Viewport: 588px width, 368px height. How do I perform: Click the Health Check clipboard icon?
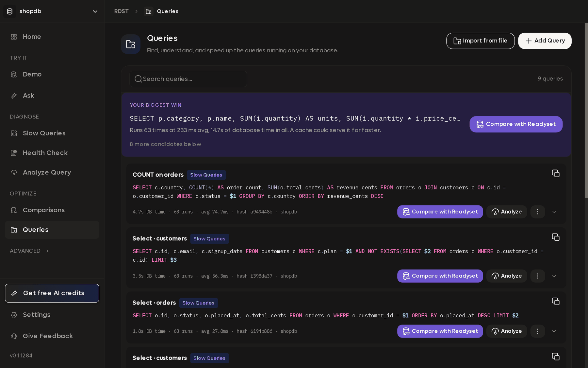click(x=14, y=153)
